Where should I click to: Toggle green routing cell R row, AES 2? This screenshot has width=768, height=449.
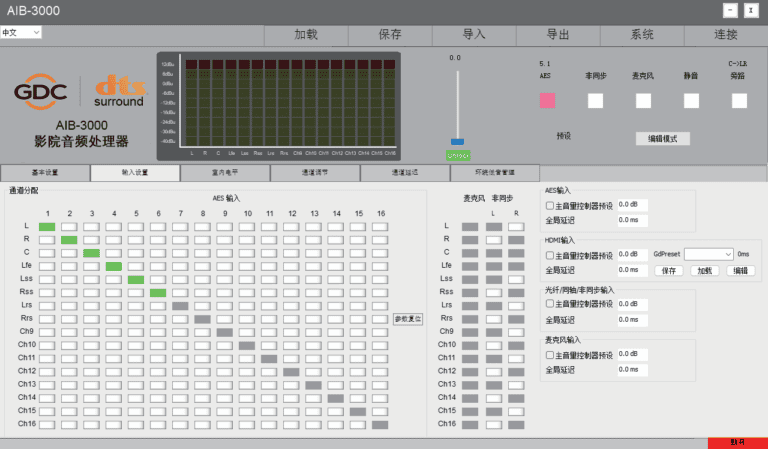tap(69, 240)
